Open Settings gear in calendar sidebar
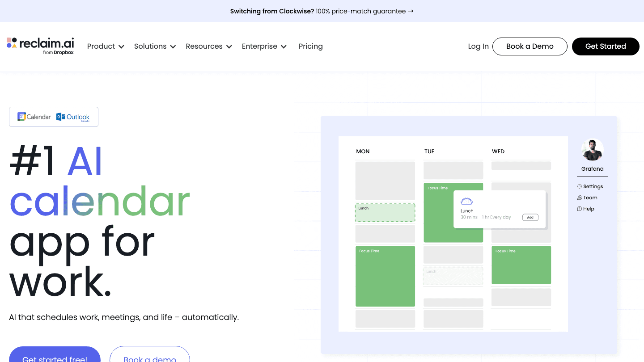This screenshot has width=644, height=362. coord(580,186)
